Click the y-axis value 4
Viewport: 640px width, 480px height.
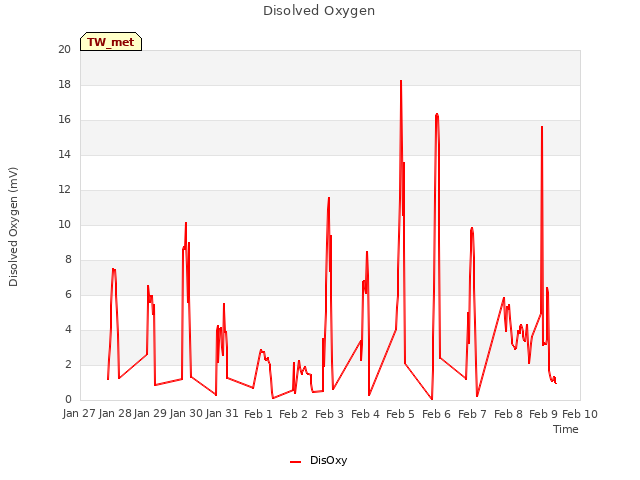point(68,330)
